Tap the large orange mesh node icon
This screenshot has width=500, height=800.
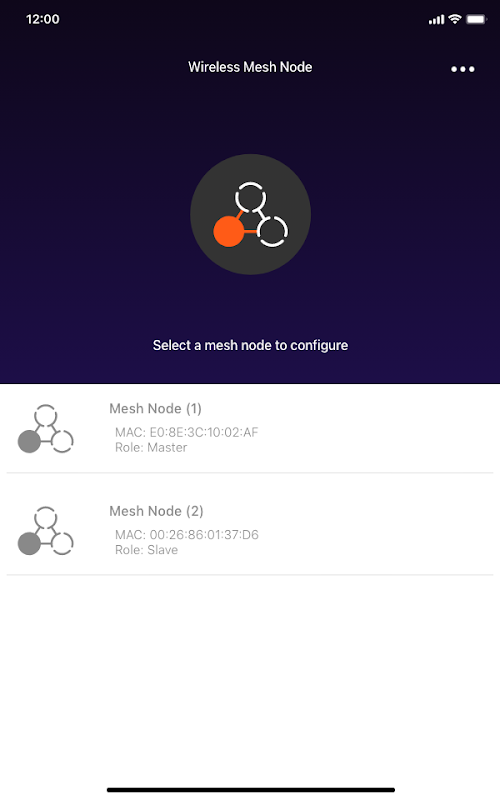click(251, 214)
